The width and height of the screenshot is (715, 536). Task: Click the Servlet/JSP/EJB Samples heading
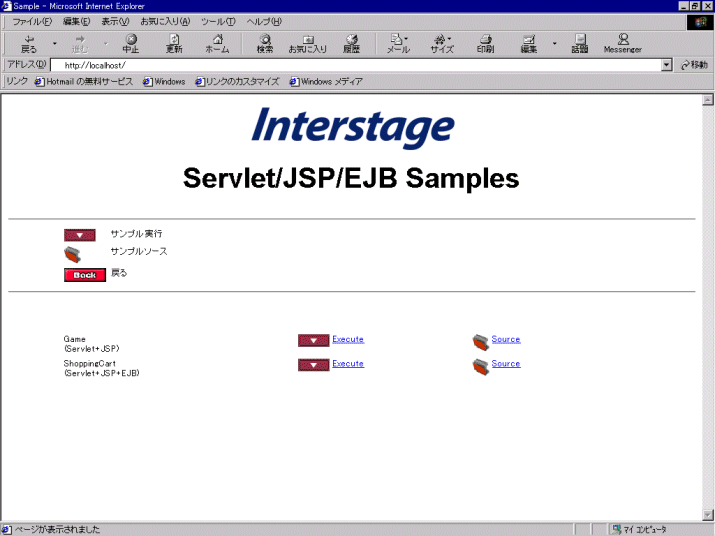point(351,178)
